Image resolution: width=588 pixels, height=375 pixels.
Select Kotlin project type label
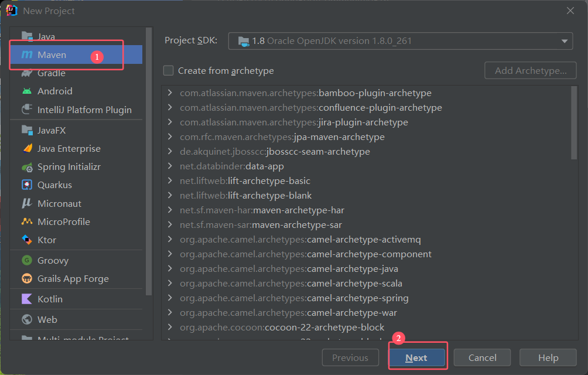pyautogui.click(x=50, y=299)
